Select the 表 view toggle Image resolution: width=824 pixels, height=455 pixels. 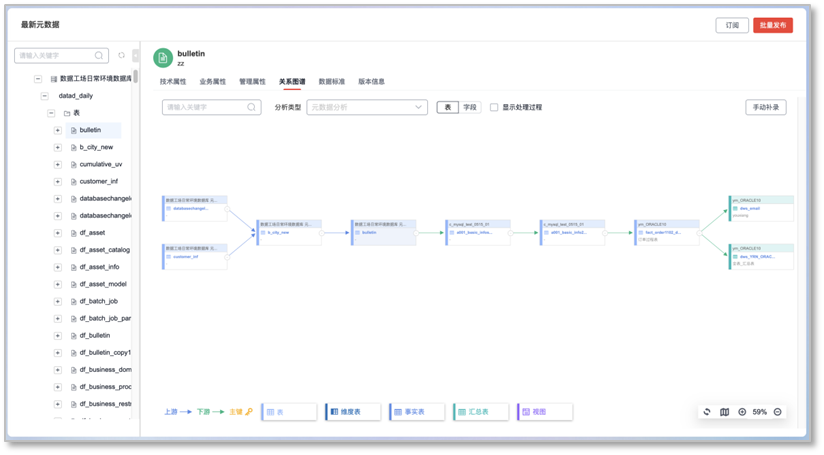pyautogui.click(x=446, y=107)
